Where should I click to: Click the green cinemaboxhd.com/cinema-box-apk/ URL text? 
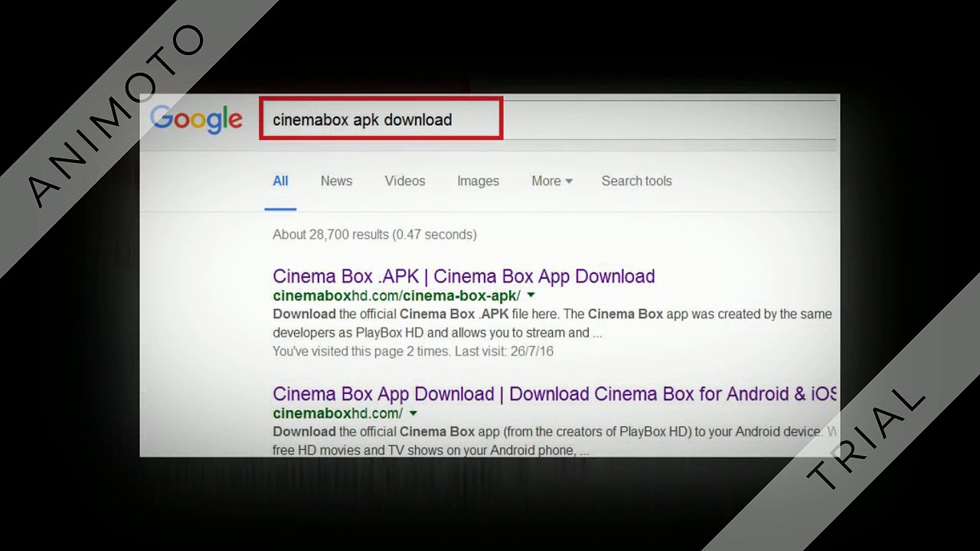tap(397, 295)
